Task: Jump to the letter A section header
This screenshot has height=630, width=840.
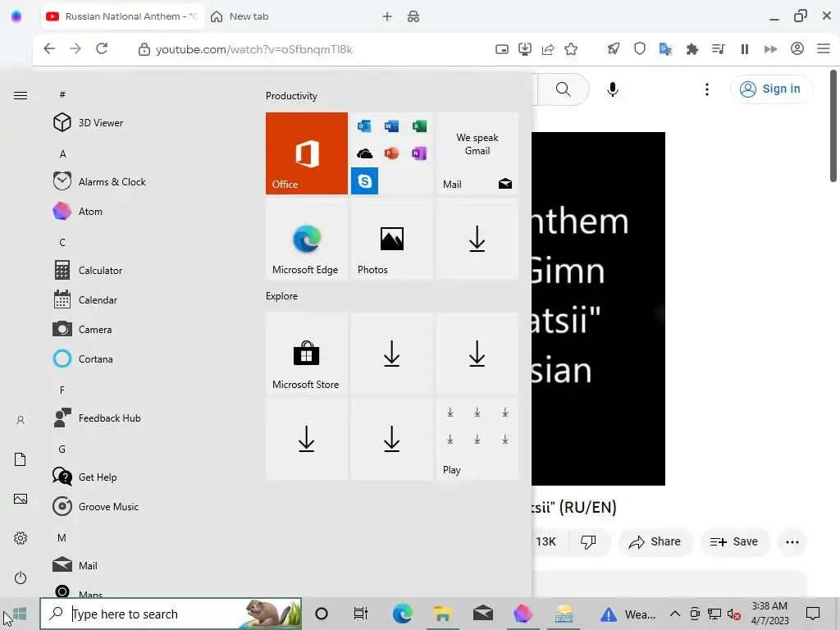Action: [x=62, y=153]
